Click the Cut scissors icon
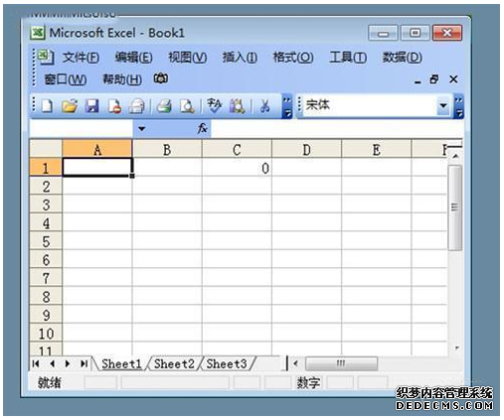This screenshot has width=504, height=420. pyautogui.click(x=264, y=106)
